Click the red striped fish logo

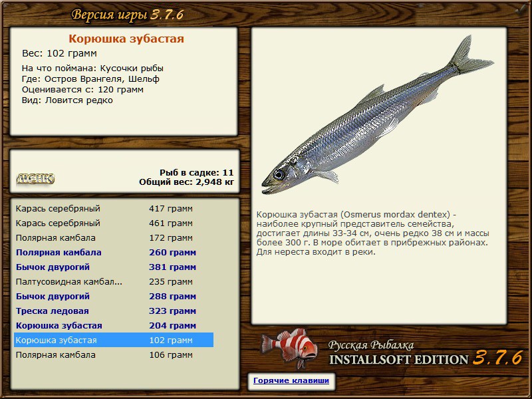pyautogui.click(x=289, y=348)
